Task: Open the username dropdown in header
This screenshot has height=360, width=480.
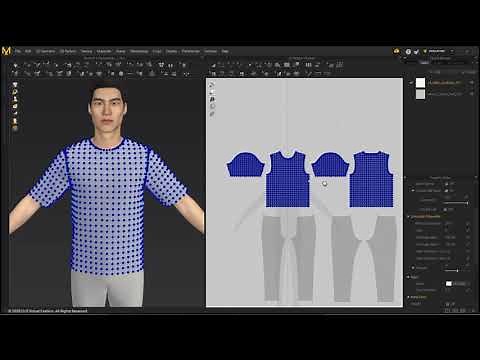Action: 452,51
